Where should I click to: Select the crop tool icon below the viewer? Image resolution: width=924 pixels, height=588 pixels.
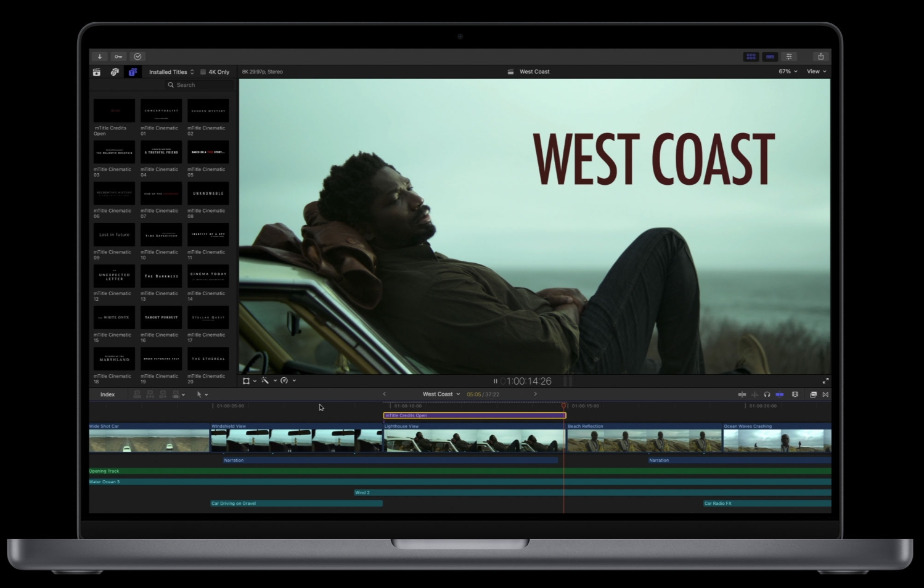[246, 380]
